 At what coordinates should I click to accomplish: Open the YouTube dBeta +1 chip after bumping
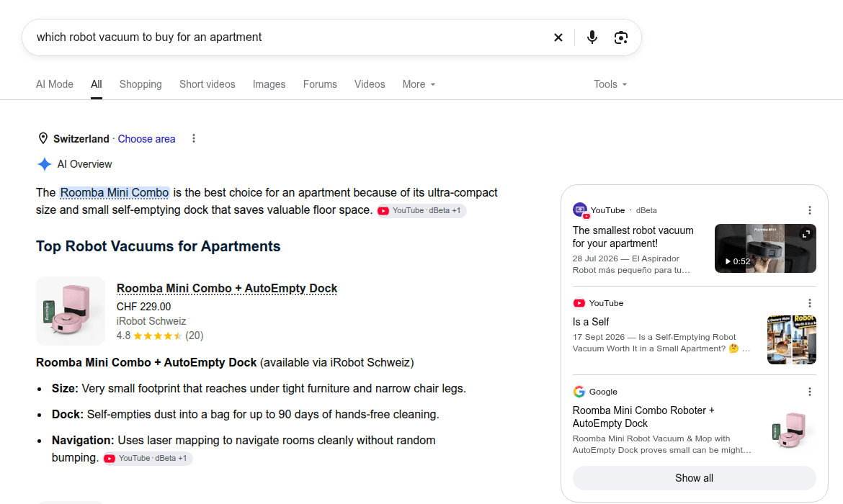[x=147, y=459]
